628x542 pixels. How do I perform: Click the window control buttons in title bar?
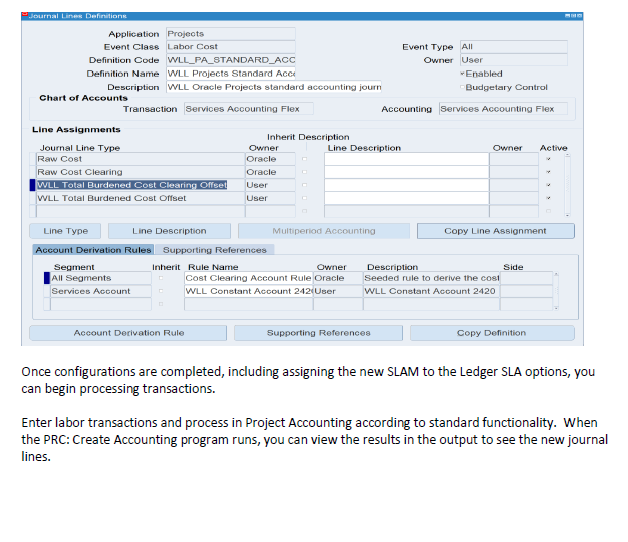tap(573, 16)
